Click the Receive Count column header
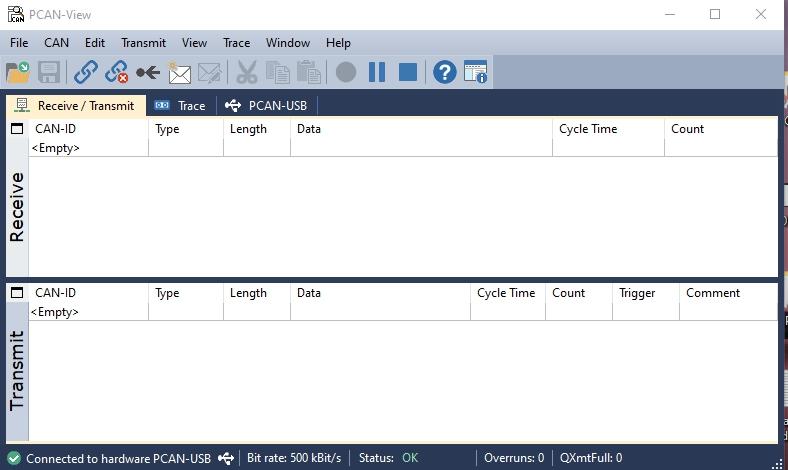788x470 pixels. click(721, 129)
